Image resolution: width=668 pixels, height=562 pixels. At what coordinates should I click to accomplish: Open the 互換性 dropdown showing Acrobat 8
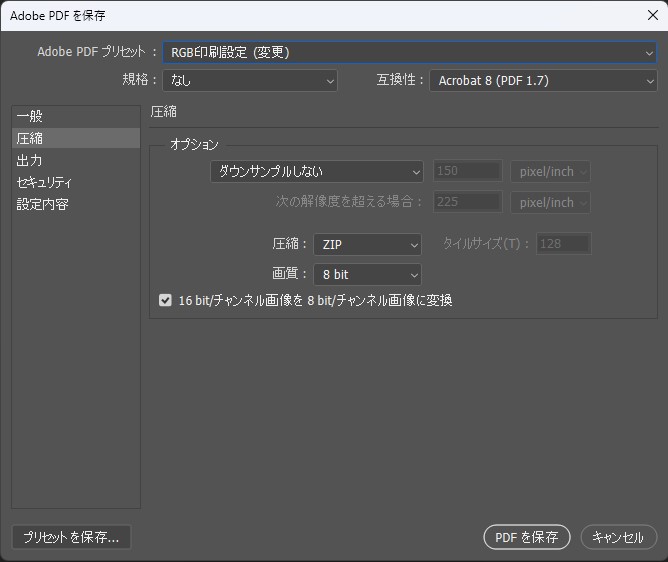point(543,81)
